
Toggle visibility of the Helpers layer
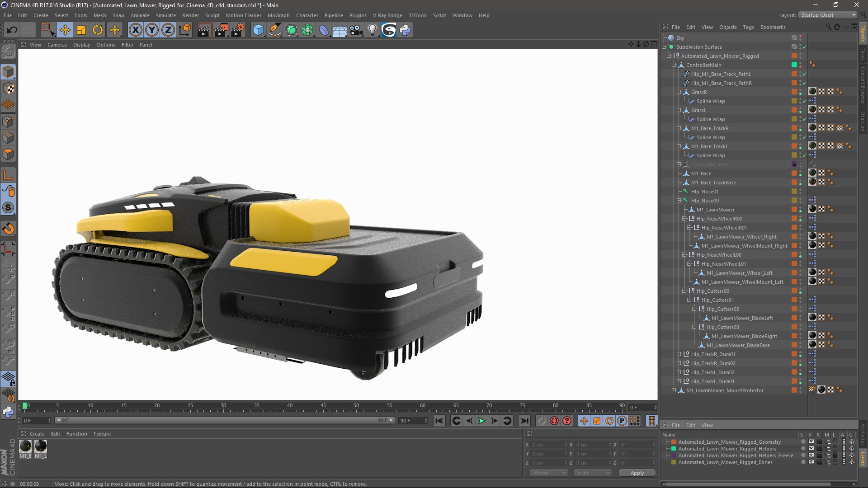[811, 449]
